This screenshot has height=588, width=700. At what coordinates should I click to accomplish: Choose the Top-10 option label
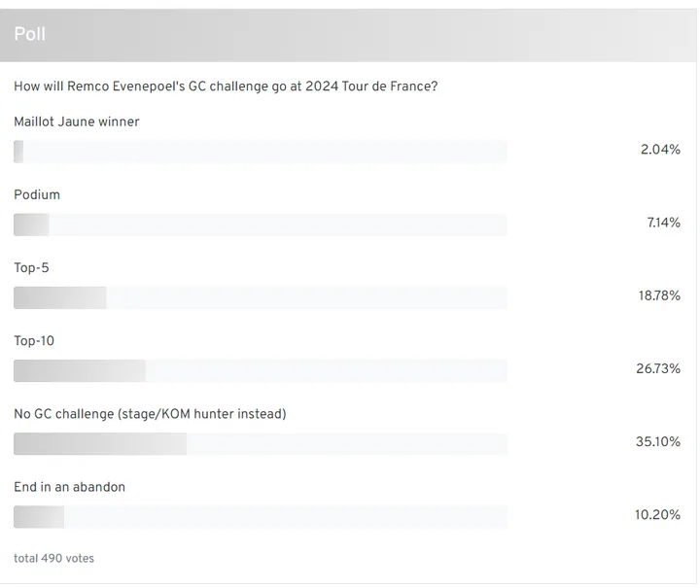click(34, 341)
